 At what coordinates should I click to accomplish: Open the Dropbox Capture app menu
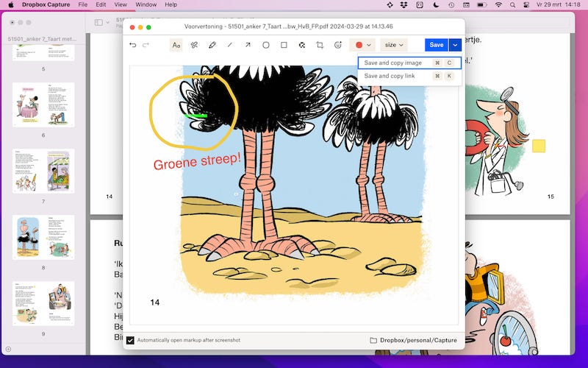(x=46, y=5)
